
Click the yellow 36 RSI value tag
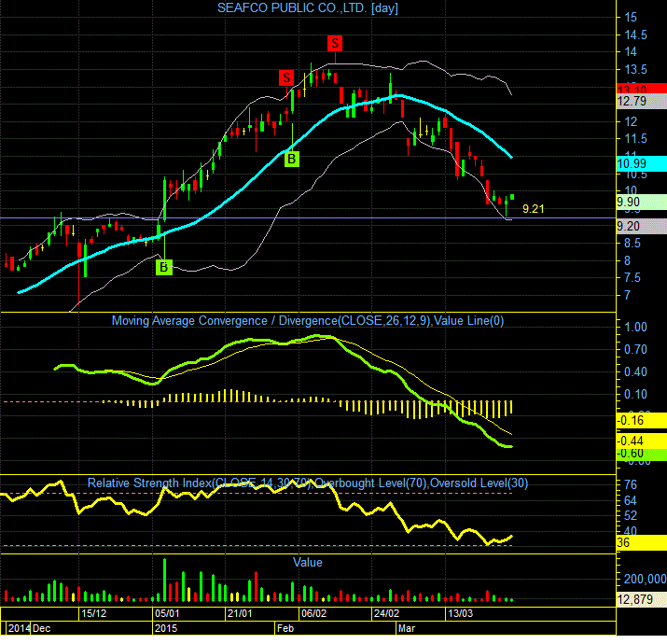642,542
